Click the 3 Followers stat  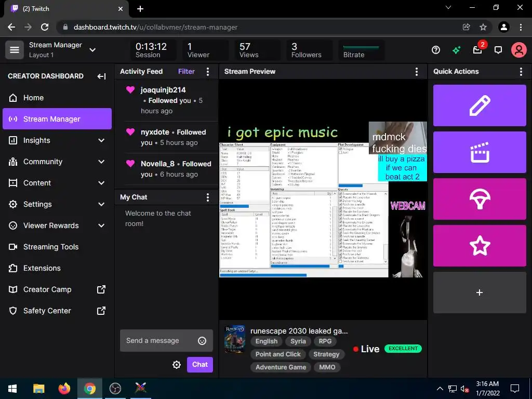click(310, 50)
